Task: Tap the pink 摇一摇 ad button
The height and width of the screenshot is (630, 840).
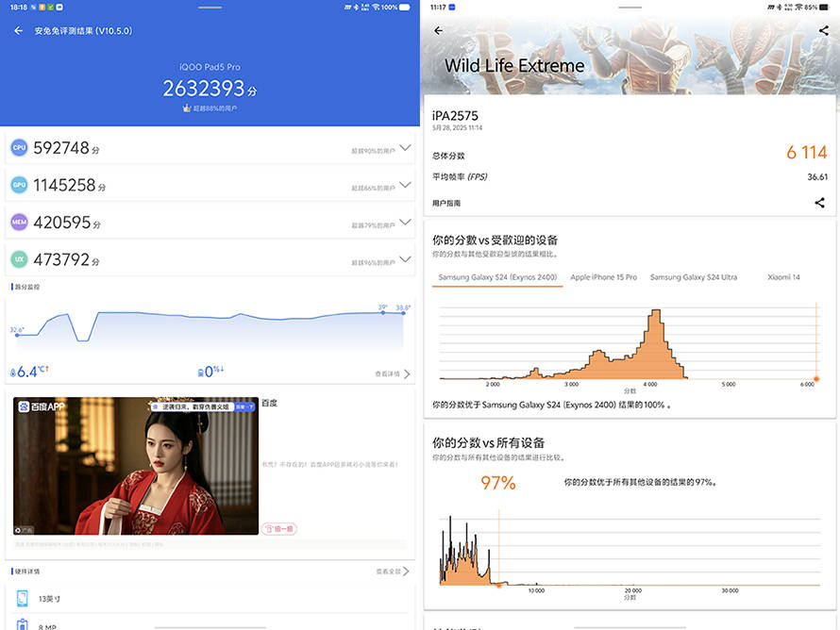Action: coord(279,529)
